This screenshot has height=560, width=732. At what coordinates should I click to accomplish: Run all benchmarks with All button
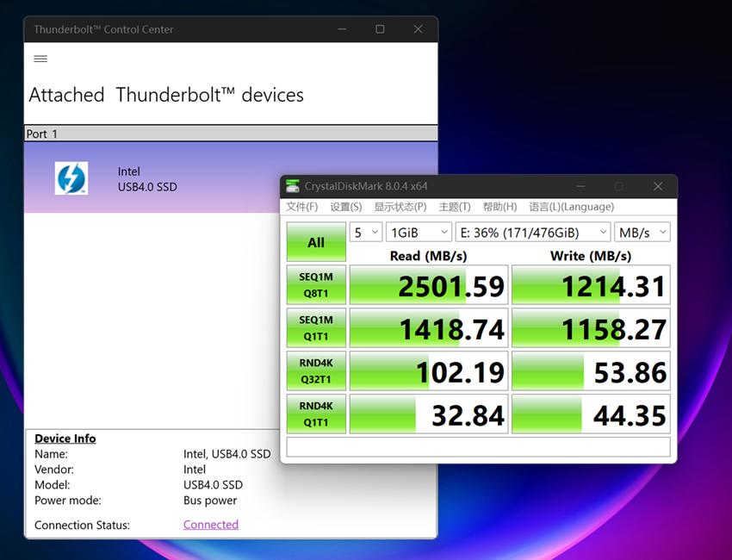(316, 243)
